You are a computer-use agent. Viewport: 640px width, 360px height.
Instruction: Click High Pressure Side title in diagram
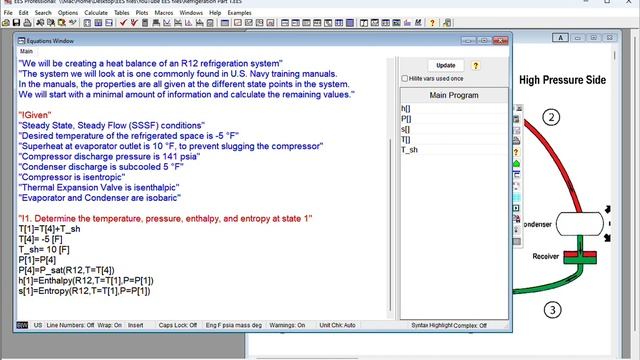[562, 80]
